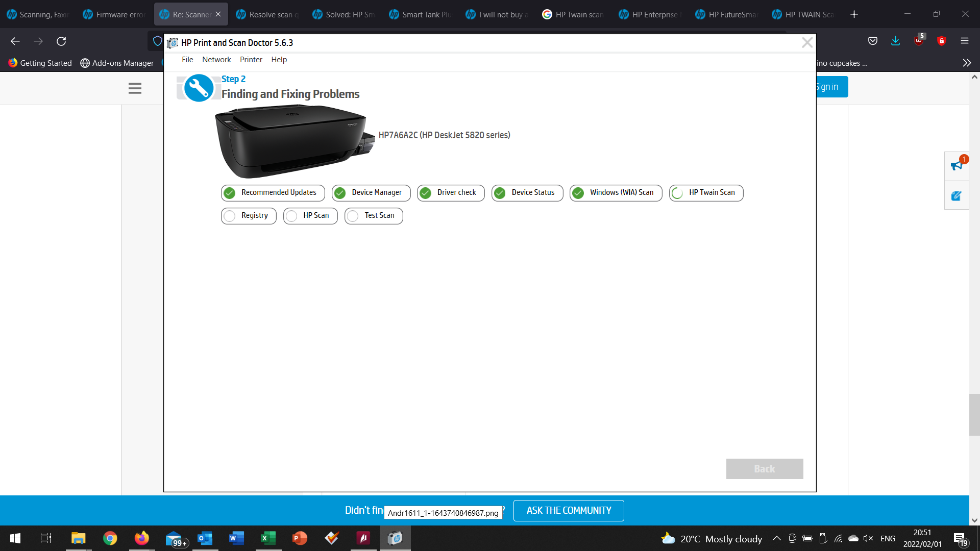This screenshot has height=551, width=980.
Task: Open the Firefox downloads panel
Action: (895, 41)
